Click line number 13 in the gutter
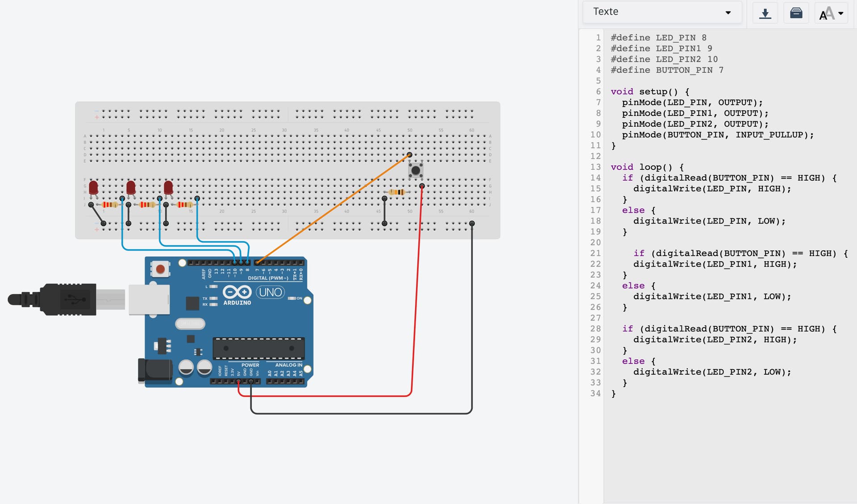857x504 pixels. [x=595, y=167]
